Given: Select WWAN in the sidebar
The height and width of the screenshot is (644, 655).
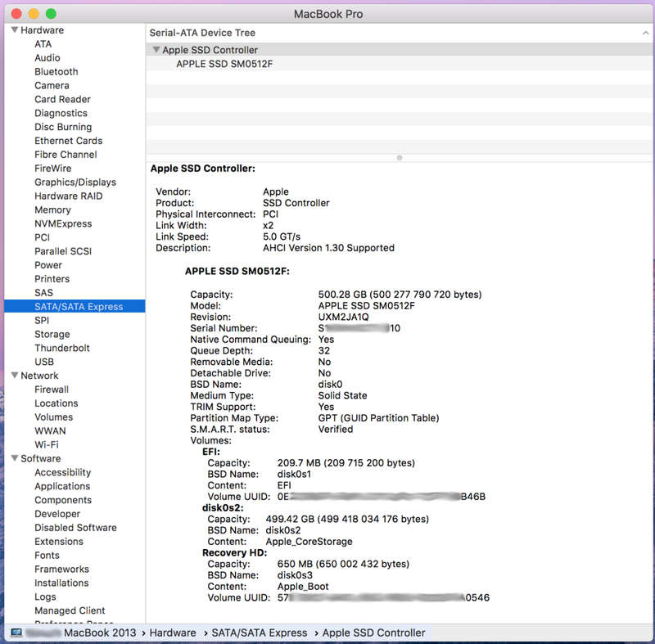Looking at the screenshot, I should pyautogui.click(x=50, y=430).
